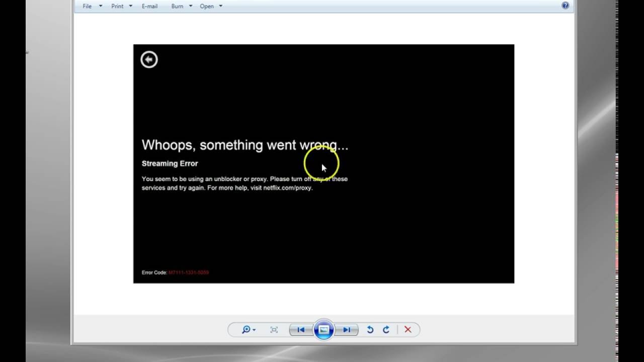Click the actual size fit icon

click(x=274, y=330)
